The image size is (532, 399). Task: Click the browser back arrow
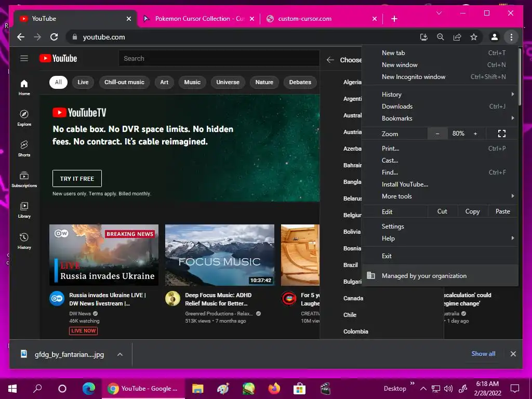click(21, 37)
